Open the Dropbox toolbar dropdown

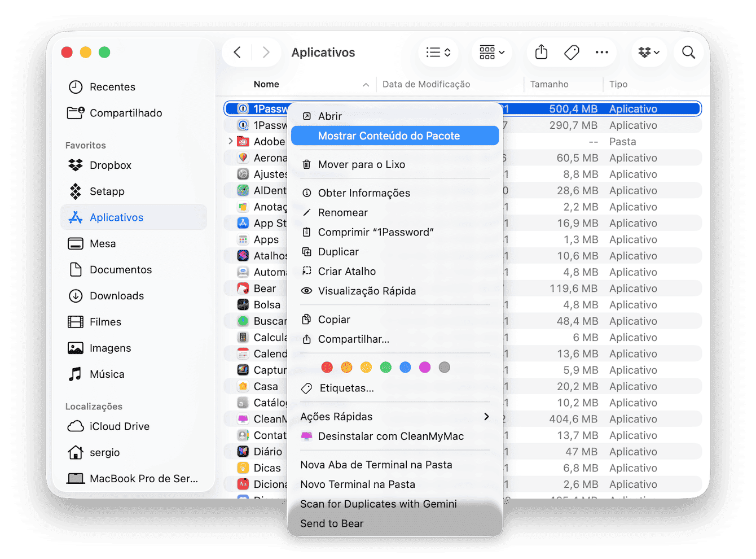pos(649,53)
